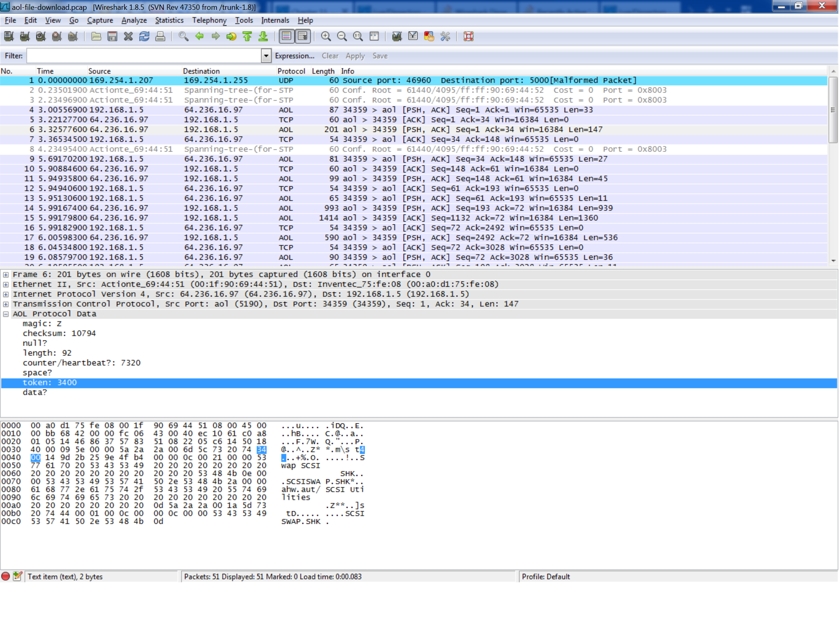The width and height of the screenshot is (840, 629).
Task: Click the packet list vertical scrollbar thumb
Action: (833, 109)
